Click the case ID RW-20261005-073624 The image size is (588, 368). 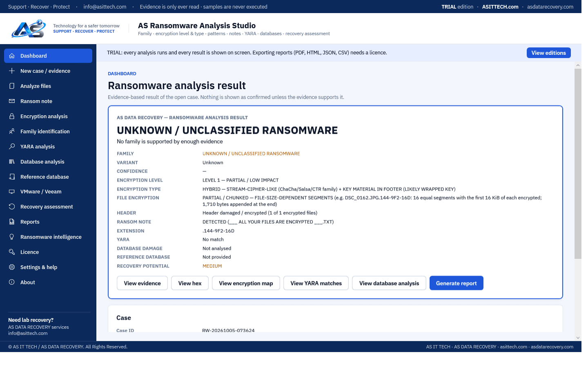coord(228,330)
